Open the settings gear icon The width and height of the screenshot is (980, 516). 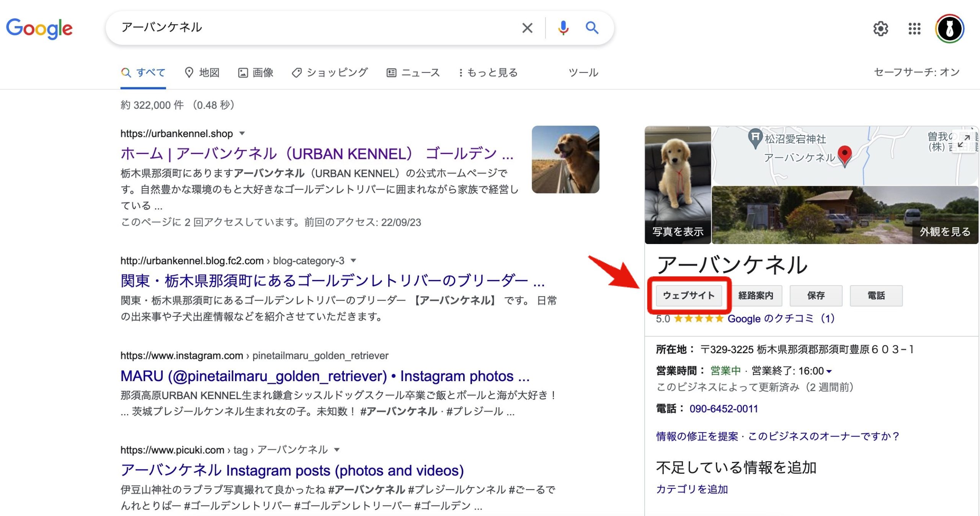pyautogui.click(x=880, y=28)
